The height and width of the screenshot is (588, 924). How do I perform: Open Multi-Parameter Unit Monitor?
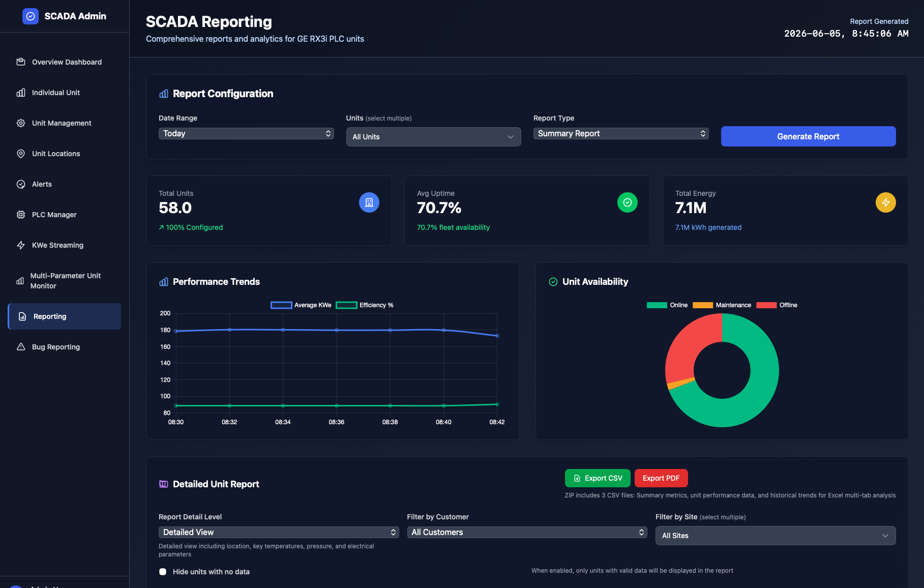click(65, 281)
